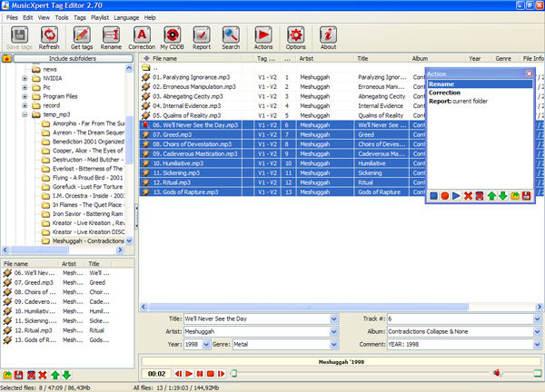Image resolution: width=545 pixels, height=392 pixels.
Task: Run actions with blue play arrow
Action: 456,196
